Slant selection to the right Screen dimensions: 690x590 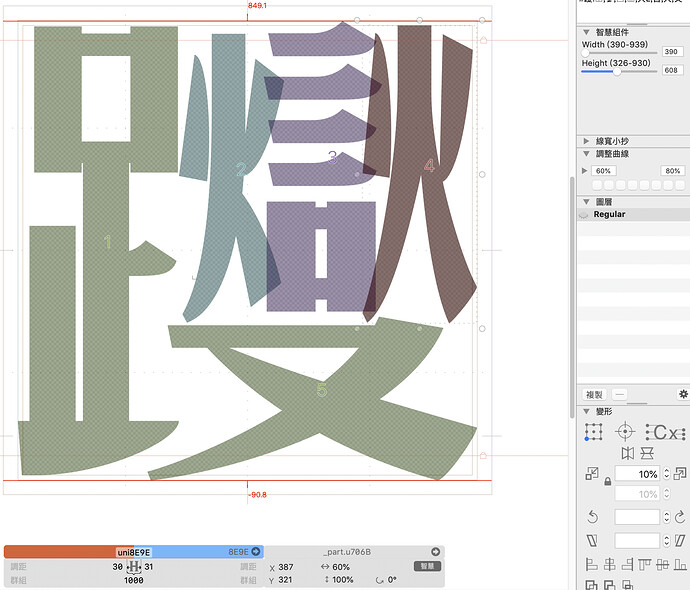coord(680,540)
